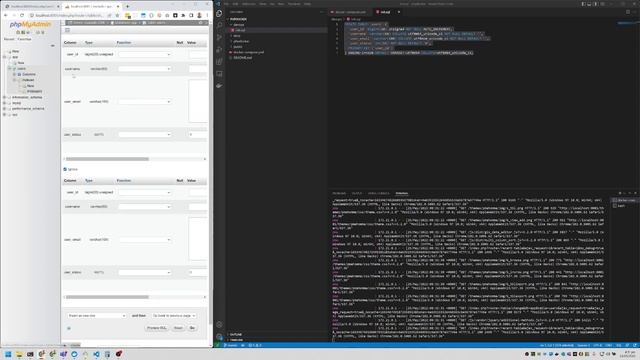Open phpMyAdmin page settings gear icon
Screen dimensions: 640x360
[x=200, y=23]
